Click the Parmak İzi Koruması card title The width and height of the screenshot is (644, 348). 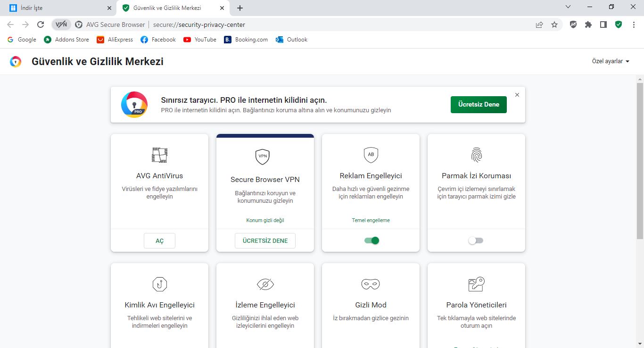click(x=476, y=176)
